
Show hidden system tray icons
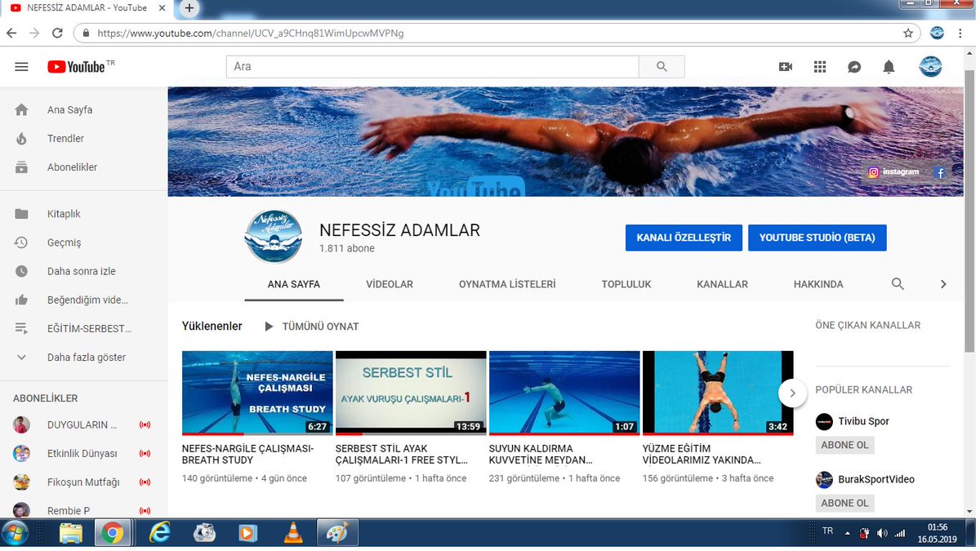click(x=847, y=533)
